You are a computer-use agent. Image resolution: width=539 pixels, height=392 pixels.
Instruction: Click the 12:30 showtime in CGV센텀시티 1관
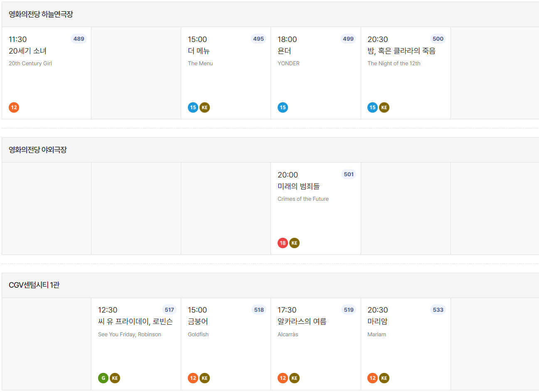pos(108,310)
